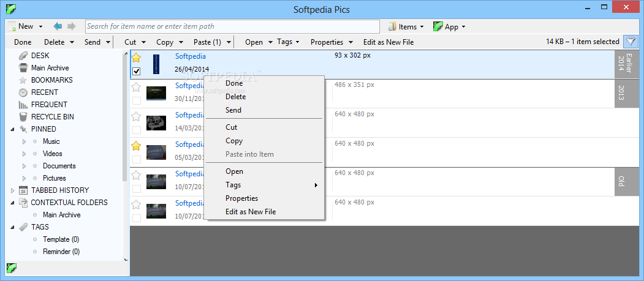Click the PINNED pushpin icon
Viewport: 644px width, 281px height.
23,129
